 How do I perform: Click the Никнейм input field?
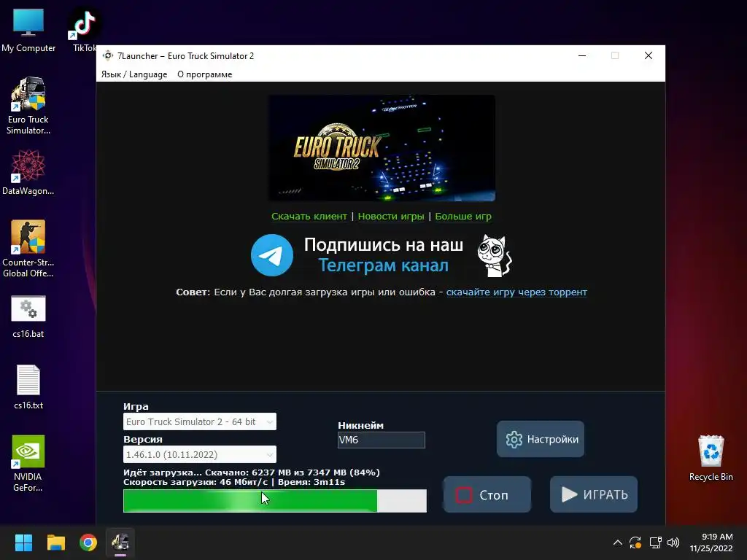(x=381, y=440)
